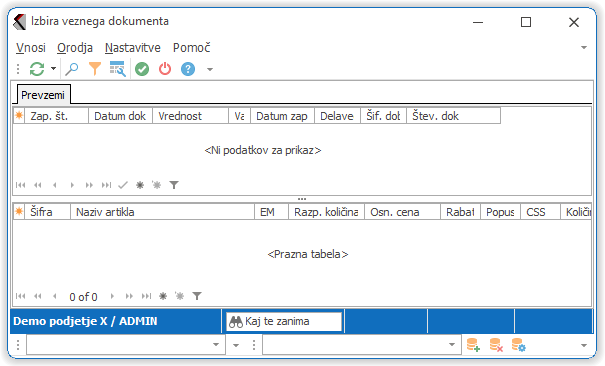Click go-to-bookmark star in upper navigator
The width and height of the screenshot is (605, 366).
click(x=156, y=185)
